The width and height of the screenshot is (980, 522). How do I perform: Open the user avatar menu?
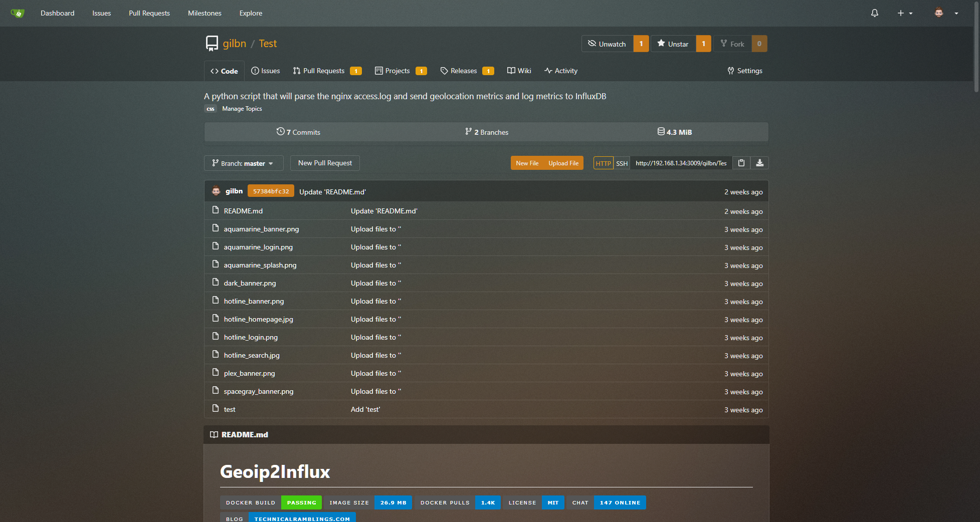pos(945,13)
